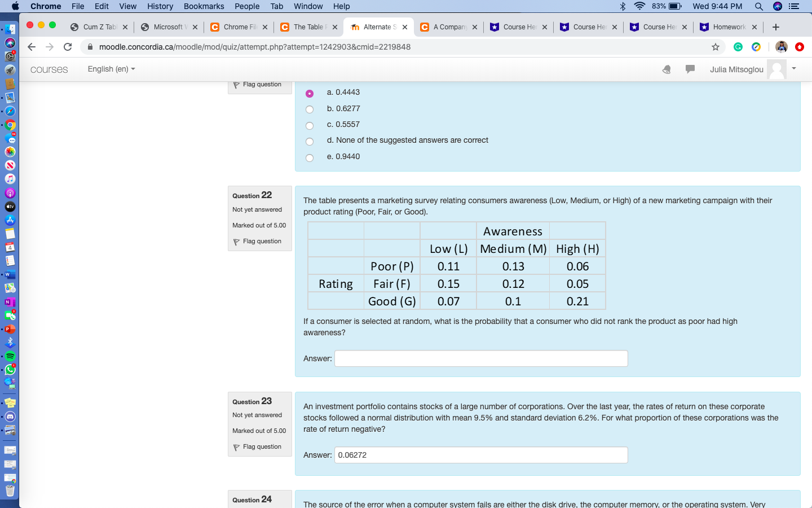Open the Trash in the Dock
The width and height of the screenshot is (812, 508).
(10, 491)
